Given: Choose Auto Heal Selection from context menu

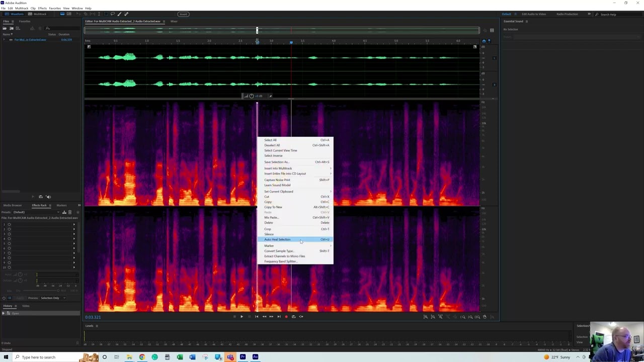Looking at the screenshot, I should tap(295, 239).
